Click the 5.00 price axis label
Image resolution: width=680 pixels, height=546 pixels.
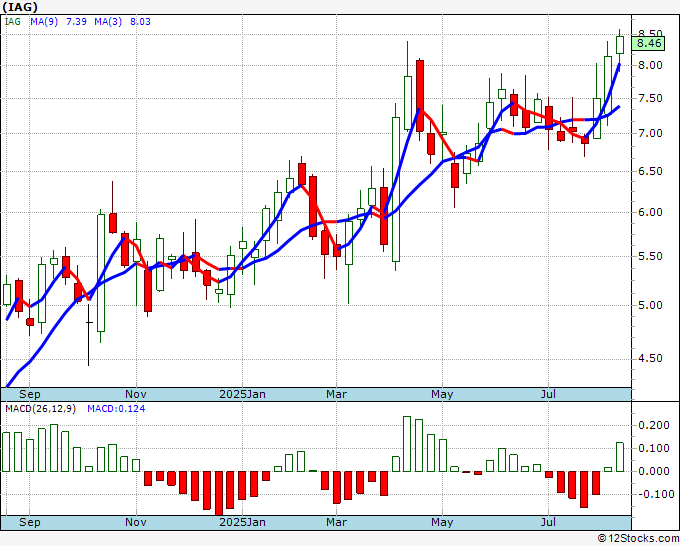point(650,305)
